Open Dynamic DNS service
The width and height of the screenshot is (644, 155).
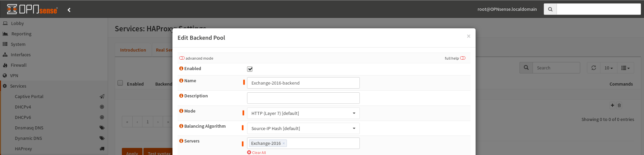tap(28, 138)
